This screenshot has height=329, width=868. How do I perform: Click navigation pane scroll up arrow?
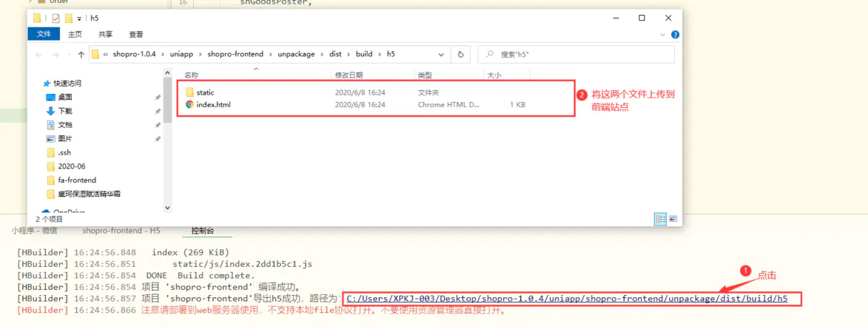(x=168, y=72)
